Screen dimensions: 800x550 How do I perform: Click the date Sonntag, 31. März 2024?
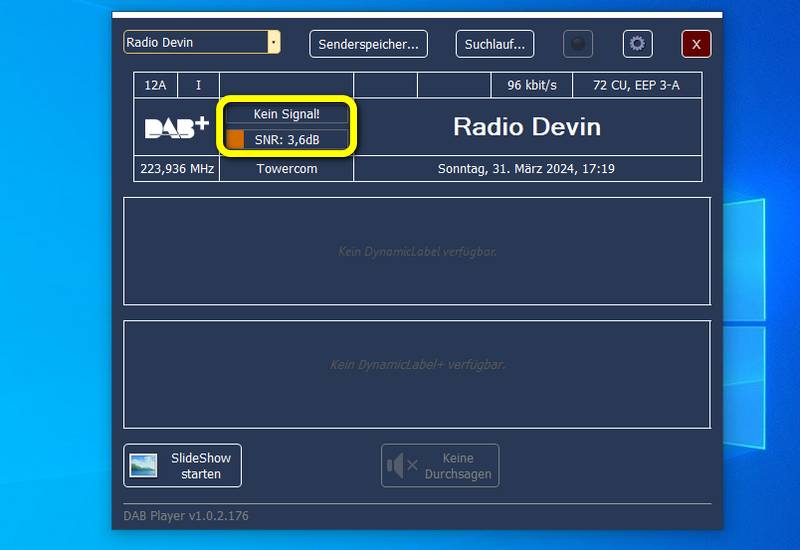pyautogui.click(x=526, y=169)
